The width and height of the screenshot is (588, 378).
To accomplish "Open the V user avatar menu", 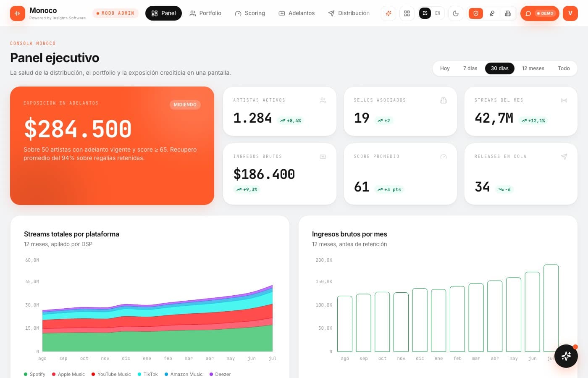I will pos(570,13).
